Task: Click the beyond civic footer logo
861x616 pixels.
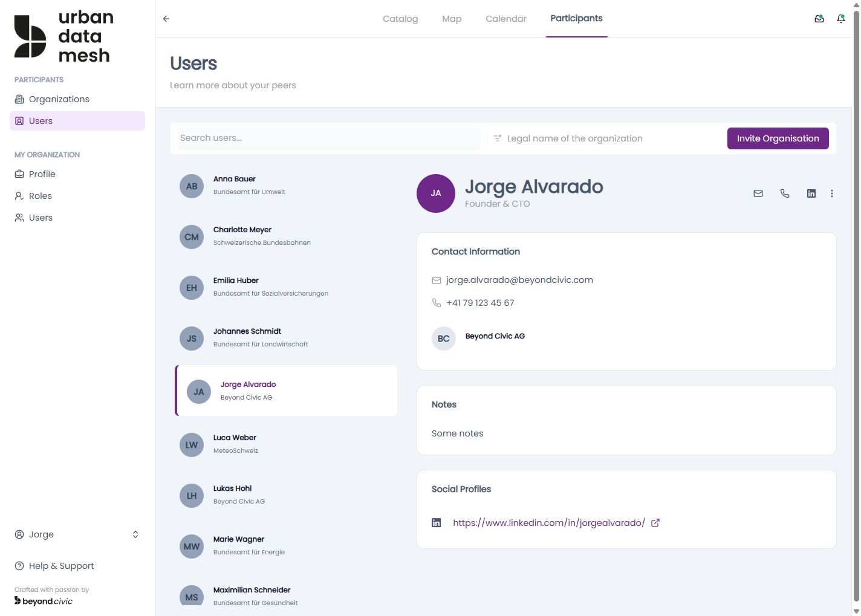Action: pos(44,601)
